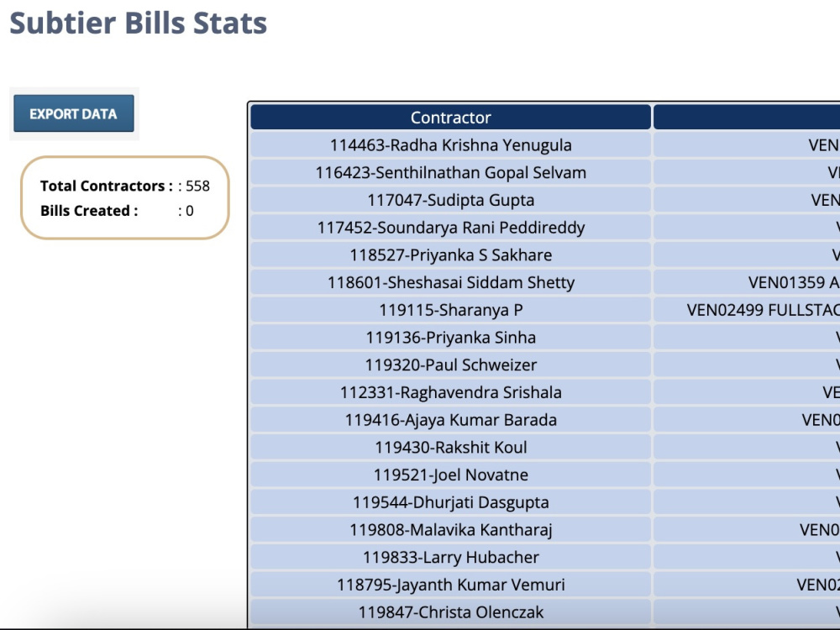Click the Bills Created label
840x630 pixels.
[89, 211]
